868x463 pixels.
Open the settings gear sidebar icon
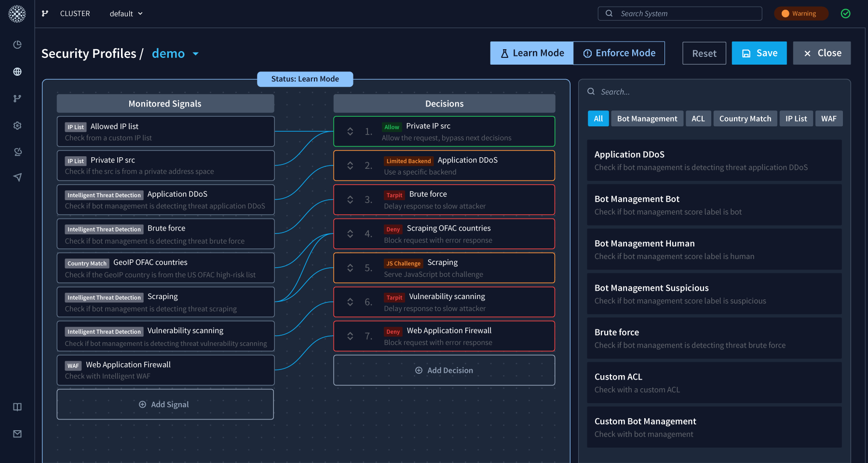tap(17, 125)
